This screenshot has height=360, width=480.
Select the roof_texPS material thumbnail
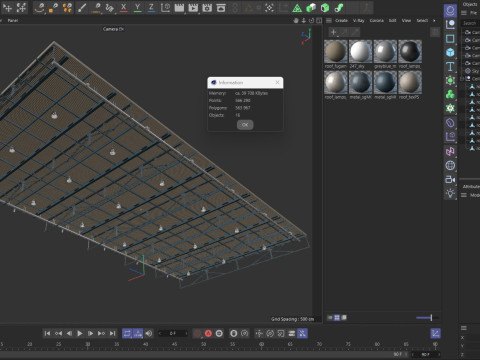(410, 82)
